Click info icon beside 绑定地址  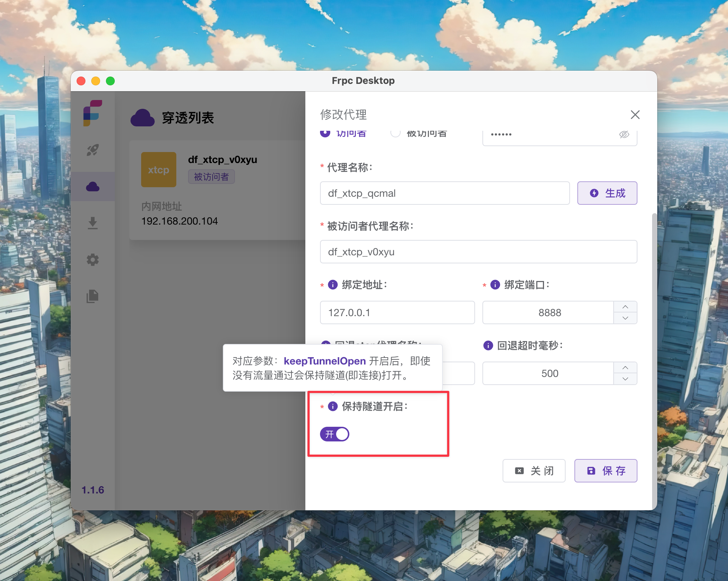[333, 285]
